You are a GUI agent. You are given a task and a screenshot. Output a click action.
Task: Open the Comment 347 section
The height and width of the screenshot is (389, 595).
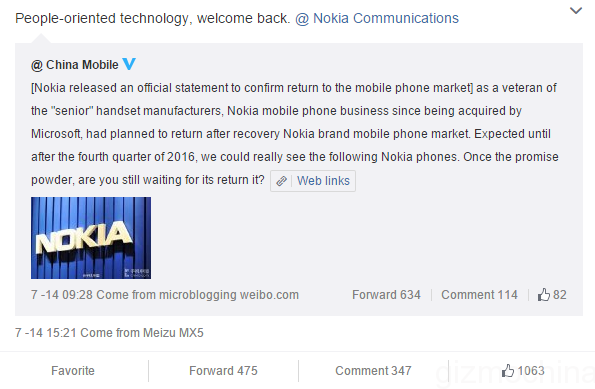click(373, 371)
